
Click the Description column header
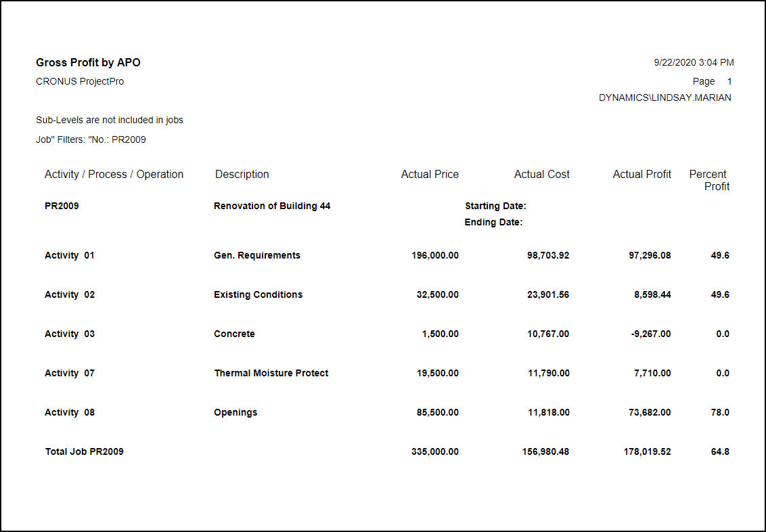point(242,175)
